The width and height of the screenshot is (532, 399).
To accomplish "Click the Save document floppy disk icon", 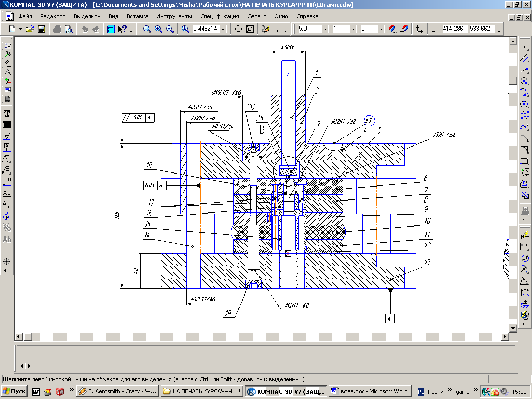I will coord(42,29).
